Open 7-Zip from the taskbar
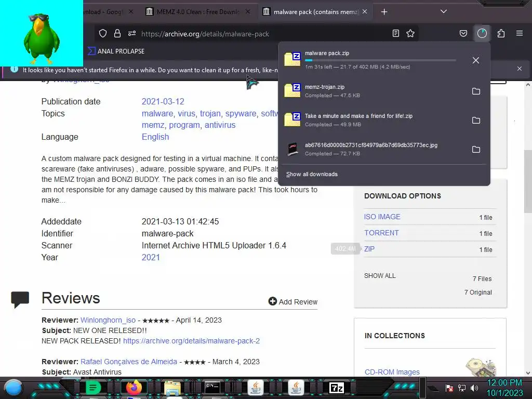Screen dimensions: 532x399 click(x=337, y=388)
